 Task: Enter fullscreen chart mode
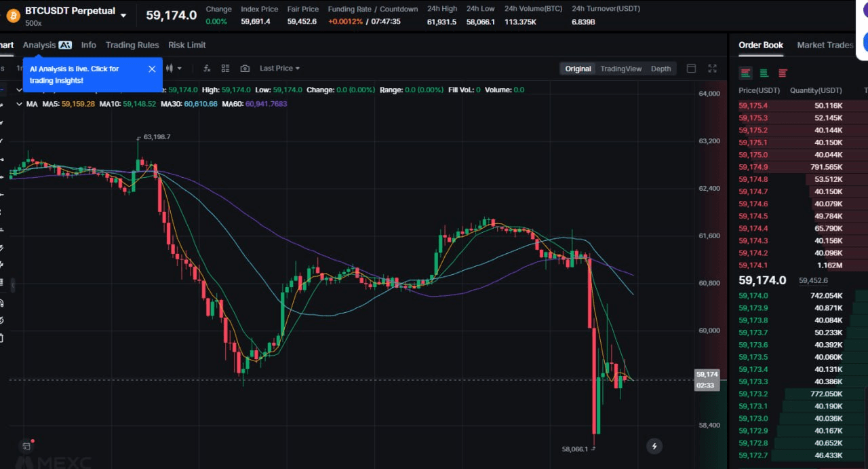click(712, 69)
